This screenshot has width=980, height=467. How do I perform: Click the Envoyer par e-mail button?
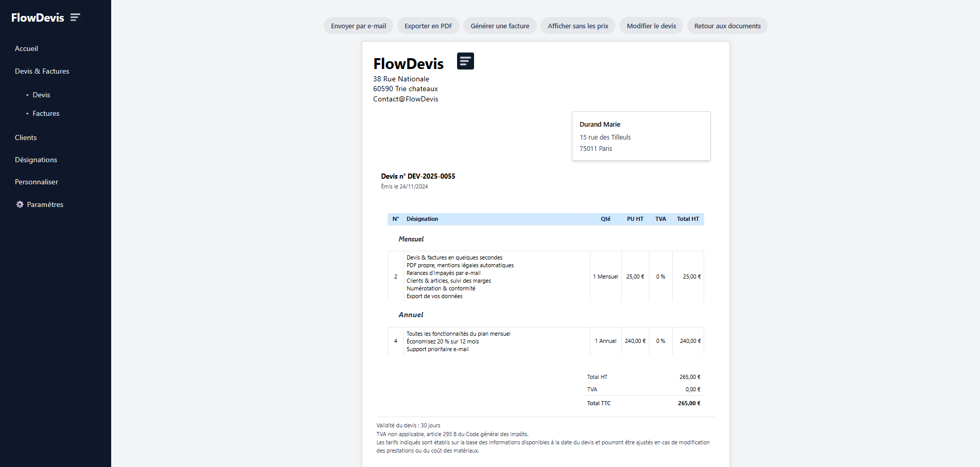(x=358, y=26)
